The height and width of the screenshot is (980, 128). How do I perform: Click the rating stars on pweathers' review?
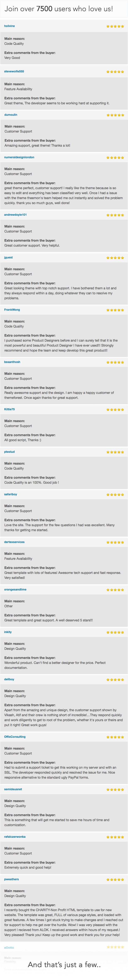pos(115,880)
